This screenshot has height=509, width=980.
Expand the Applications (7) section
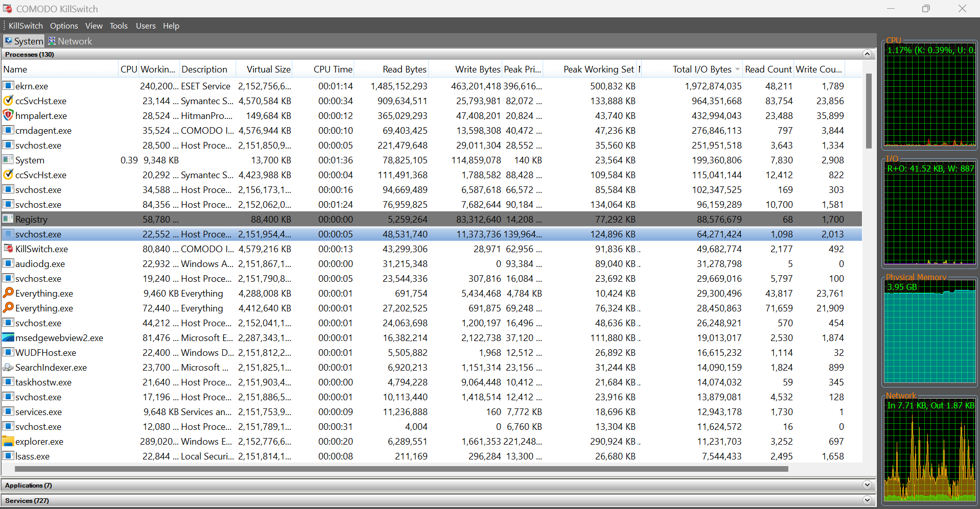coord(867,485)
